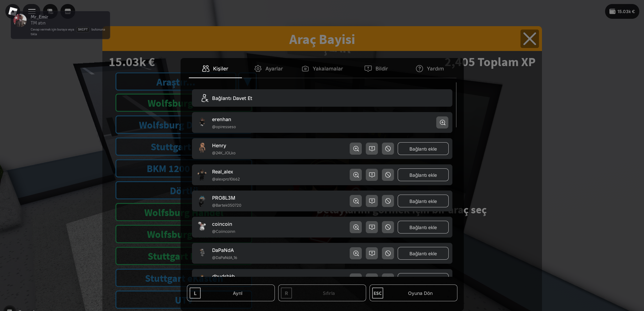Click Bağlantı Davet Et row
This screenshot has width=644, height=311.
point(322,98)
